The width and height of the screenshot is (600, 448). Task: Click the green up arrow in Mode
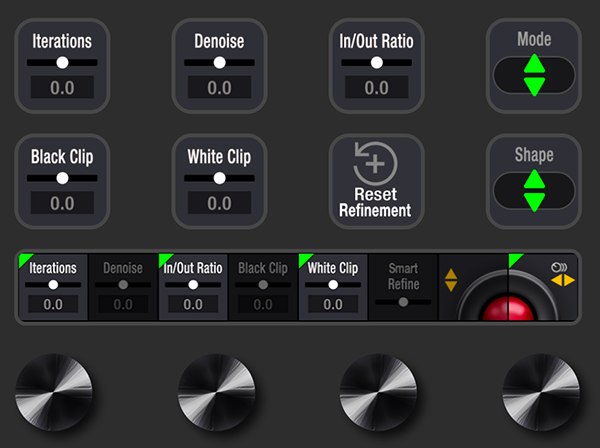click(534, 64)
